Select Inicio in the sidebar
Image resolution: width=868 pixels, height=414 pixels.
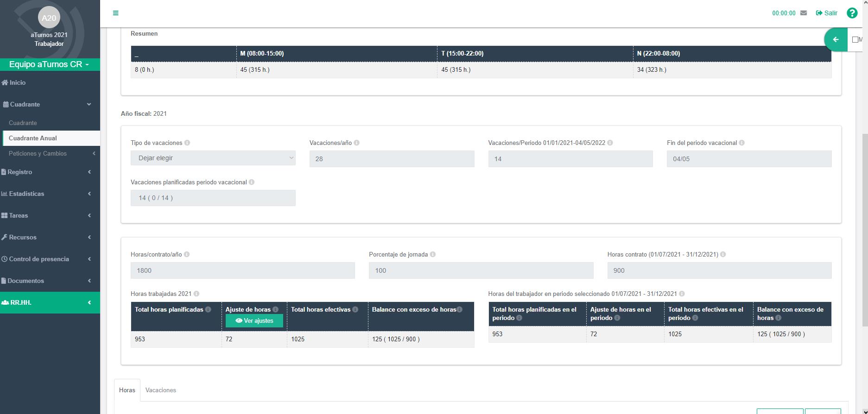[18, 82]
